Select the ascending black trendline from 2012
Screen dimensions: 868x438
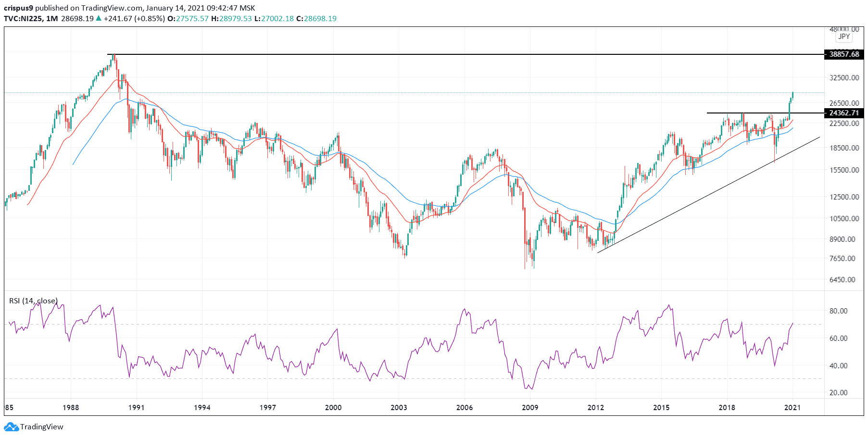click(x=709, y=195)
